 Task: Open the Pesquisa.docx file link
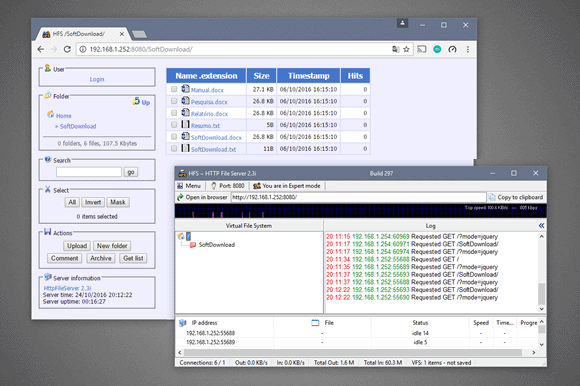[x=209, y=102]
